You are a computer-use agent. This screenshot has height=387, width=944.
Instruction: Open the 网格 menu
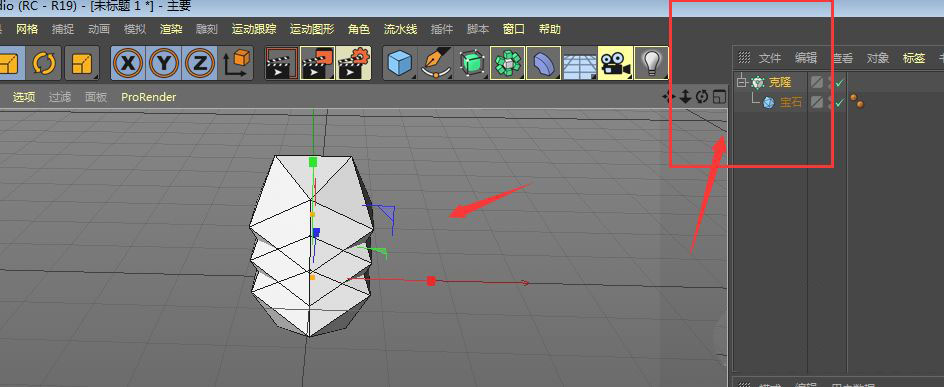27,29
